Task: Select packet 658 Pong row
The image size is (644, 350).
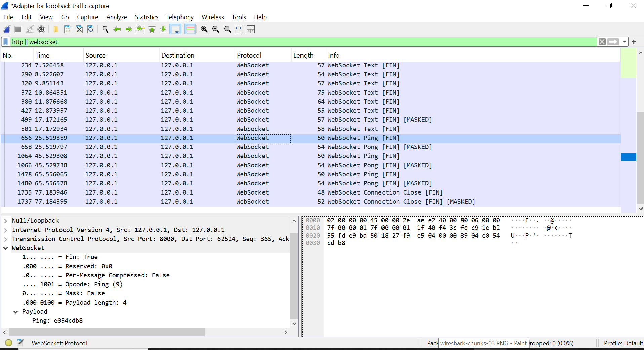Action: point(311,147)
